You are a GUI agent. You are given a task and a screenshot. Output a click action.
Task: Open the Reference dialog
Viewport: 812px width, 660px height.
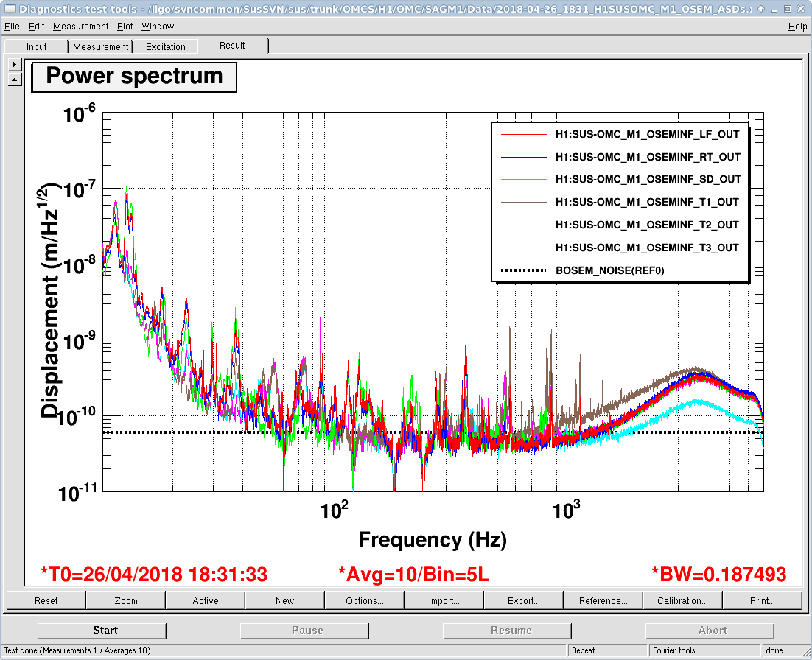pyautogui.click(x=603, y=600)
